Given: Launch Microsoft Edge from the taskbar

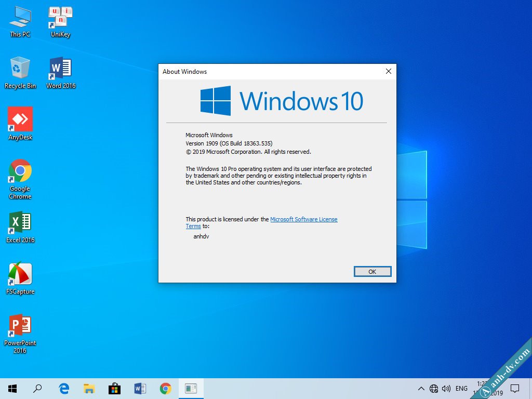Looking at the screenshot, I should coord(63,388).
